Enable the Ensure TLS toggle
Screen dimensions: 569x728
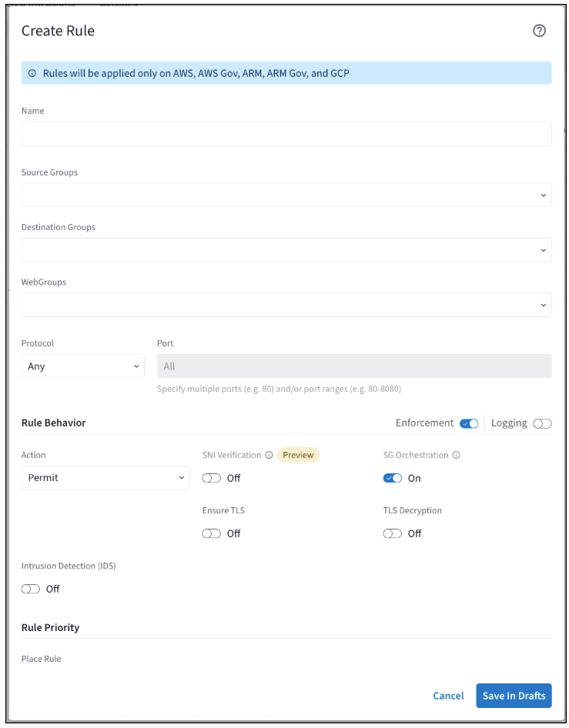(212, 534)
